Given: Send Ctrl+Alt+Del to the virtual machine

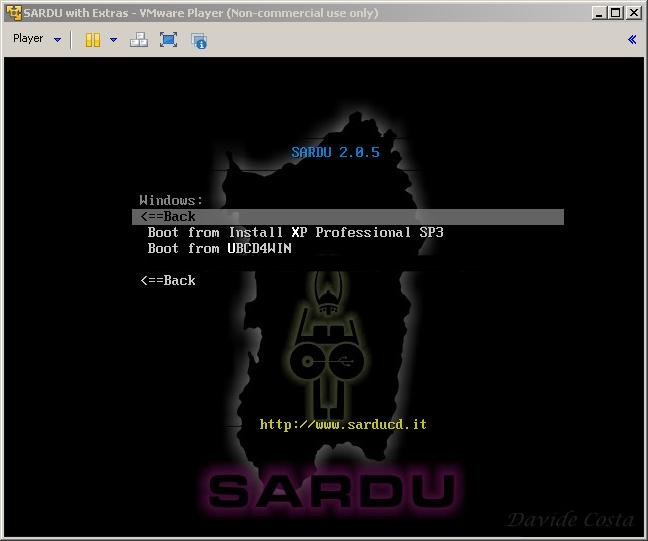Looking at the screenshot, I should coord(139,40).
